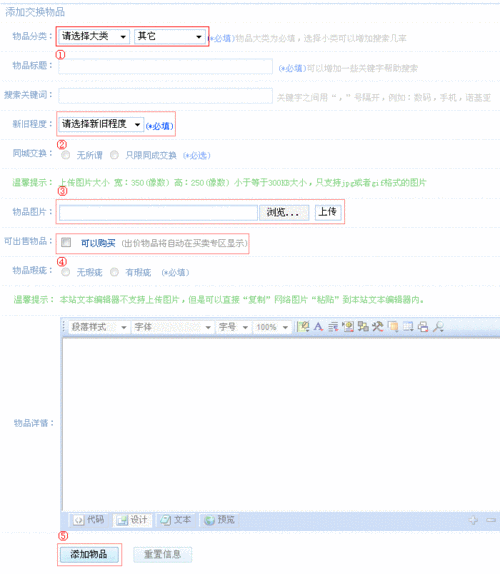Viewport: 500px width, 574px height.
Task: Open the 字号 font size dropdown
Action: point(234,327)
